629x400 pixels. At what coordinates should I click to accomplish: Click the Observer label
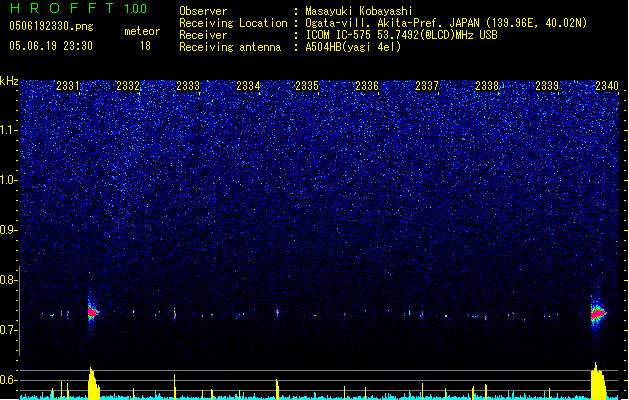coord(203,11)
